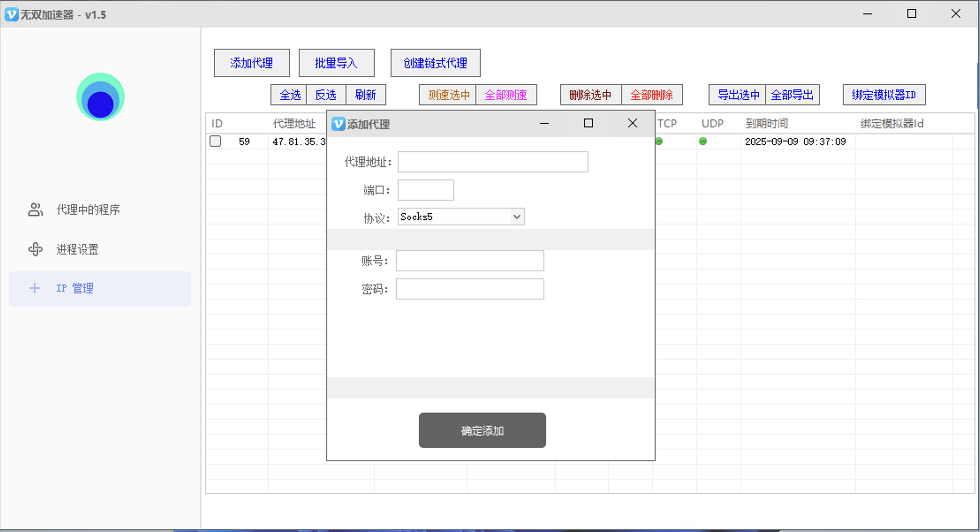Screen dimensions: 980x532
Task: Click the 绑定模拟器ID button
Action: pos(884,95)
